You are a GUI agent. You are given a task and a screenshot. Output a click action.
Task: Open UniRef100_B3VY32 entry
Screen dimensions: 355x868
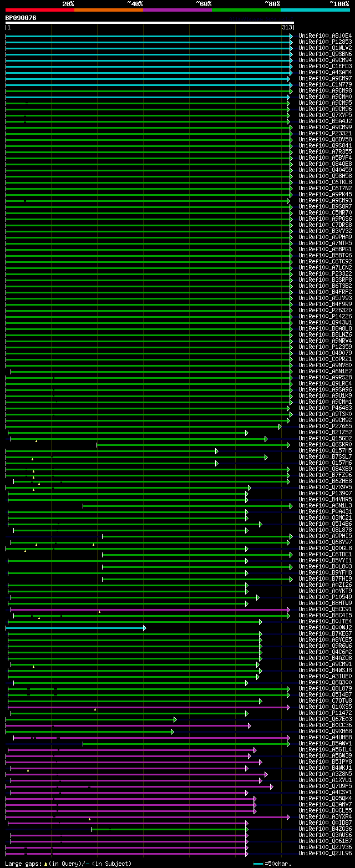[325, 231]
